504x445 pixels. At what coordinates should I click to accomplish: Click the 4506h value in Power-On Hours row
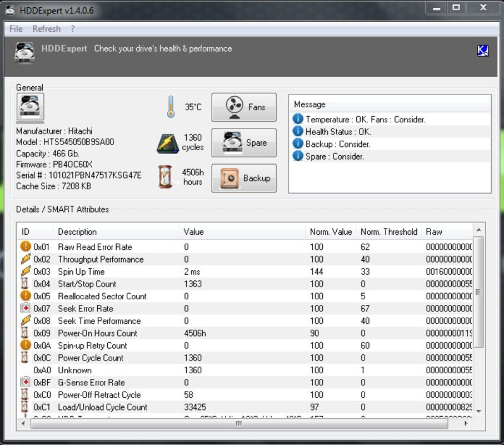(x=195, y=333)
